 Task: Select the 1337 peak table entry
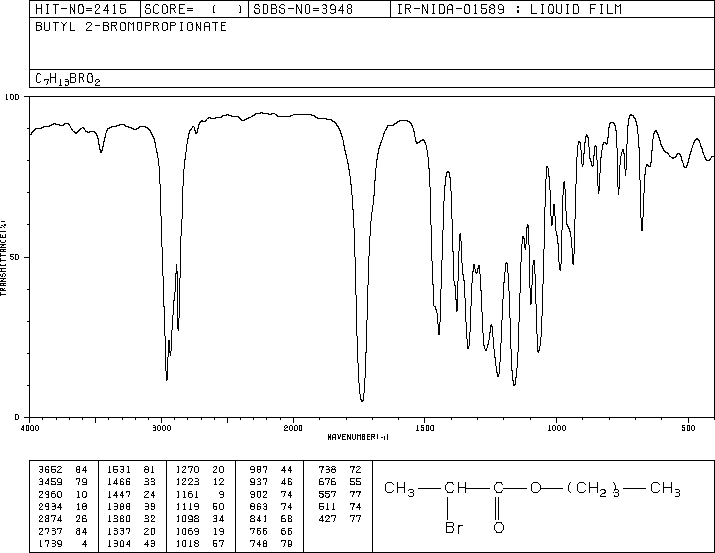click(x=131, y=531)
